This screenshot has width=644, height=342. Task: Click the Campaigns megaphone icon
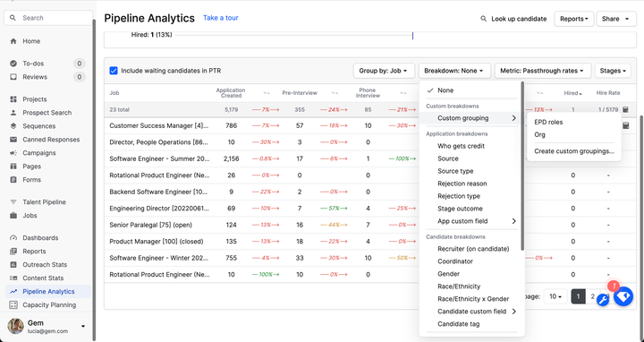(x=13, y=153)
